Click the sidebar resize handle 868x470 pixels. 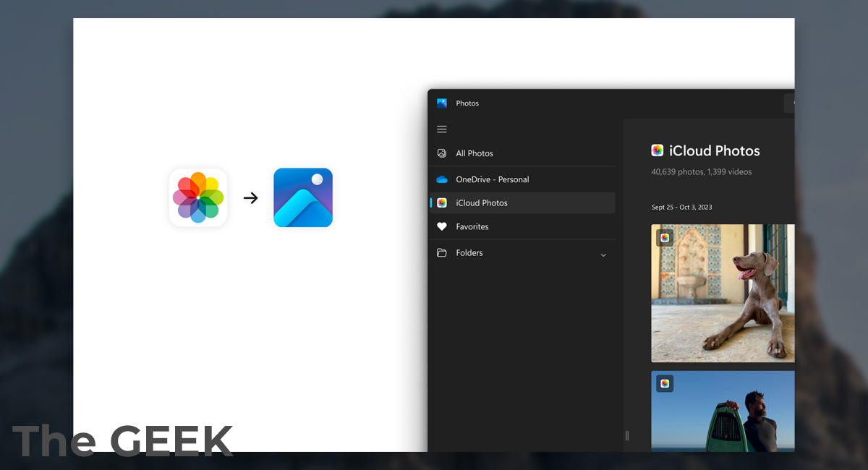(x=626, y=435)
